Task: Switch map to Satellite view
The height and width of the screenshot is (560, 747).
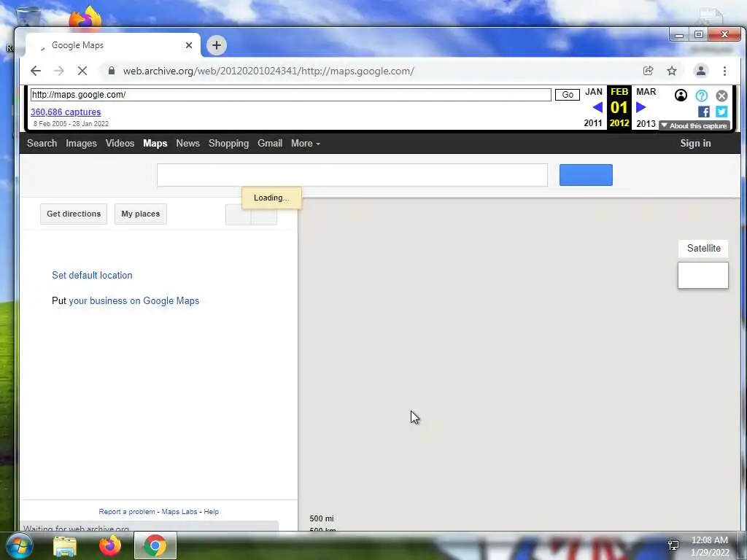Action: [x=703, y=248]
